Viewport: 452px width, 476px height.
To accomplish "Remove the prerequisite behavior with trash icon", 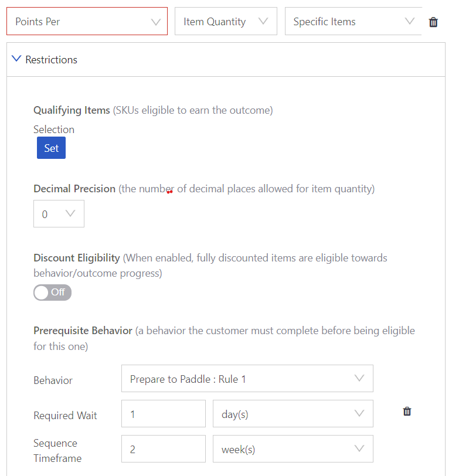I will pos(407,412).
